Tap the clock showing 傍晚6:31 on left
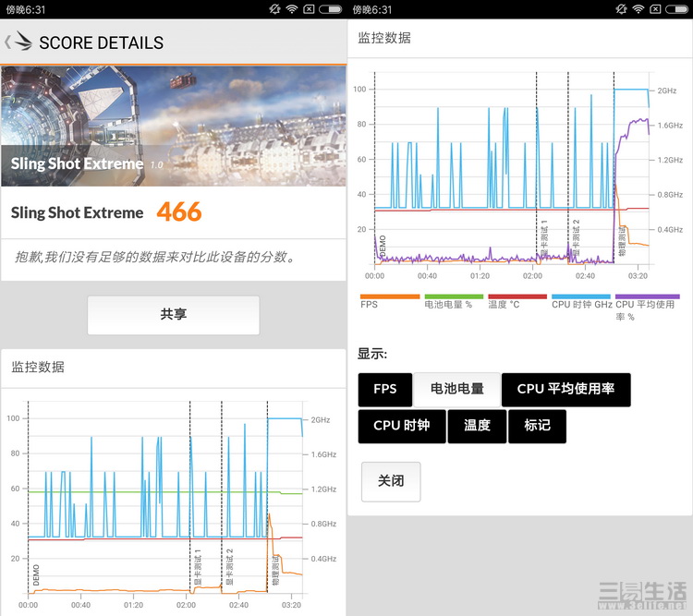Image resolution: width=693 pixels, height=616 pixels. tap(25, 10)
